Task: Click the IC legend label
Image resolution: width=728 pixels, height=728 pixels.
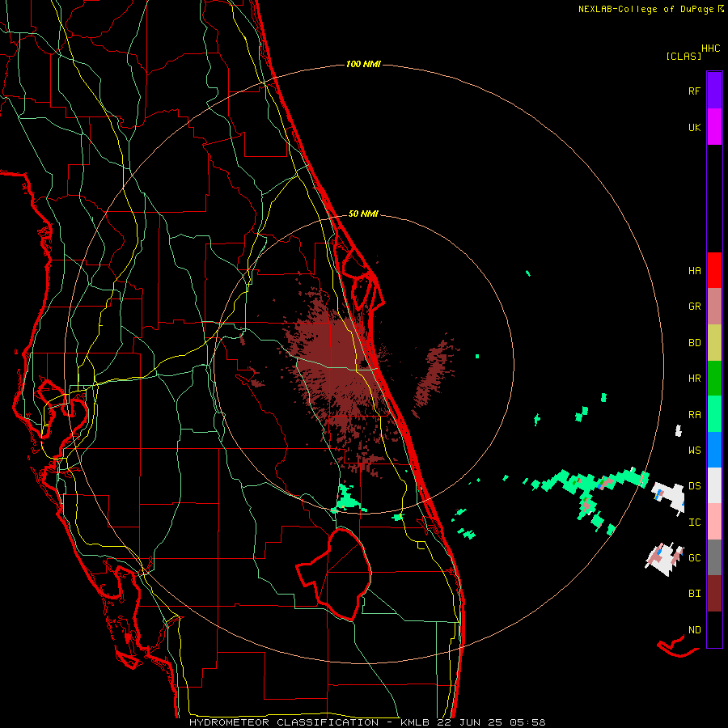Action: (694, 522)
